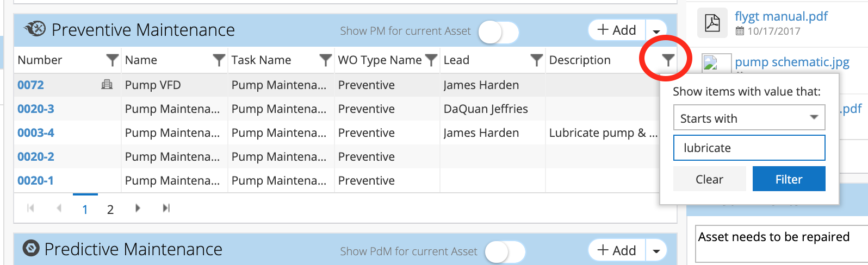Screen dimensions: 868x265
Task: Expand the Preventive Maintenance Add dropdown arrow
Action: 656,31
